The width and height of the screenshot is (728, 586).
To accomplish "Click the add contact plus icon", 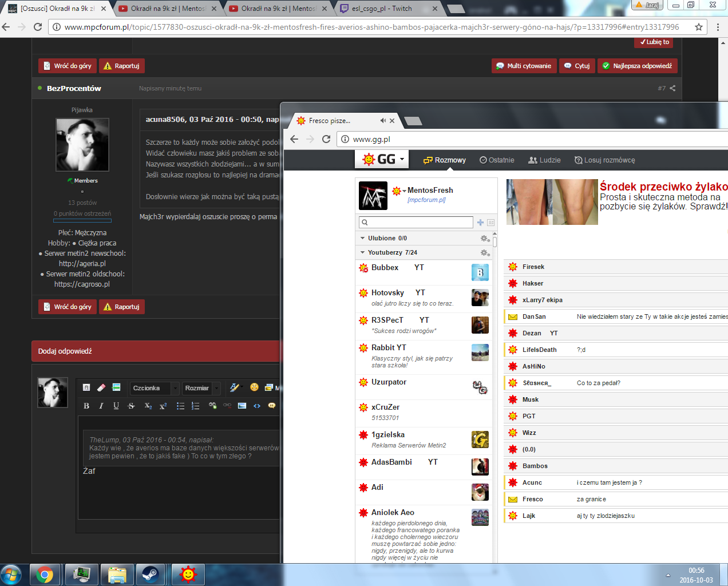I will tap(480, 222).
